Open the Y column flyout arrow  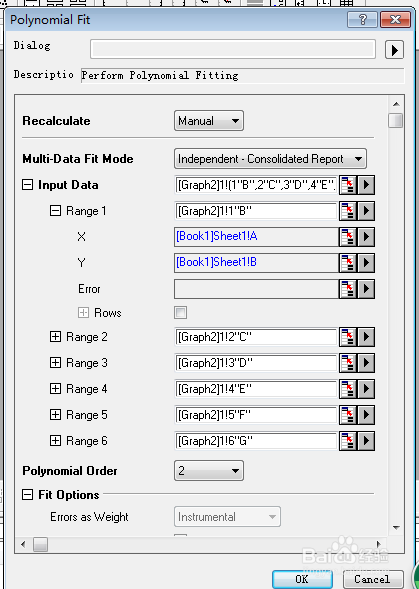click(366, 263)
